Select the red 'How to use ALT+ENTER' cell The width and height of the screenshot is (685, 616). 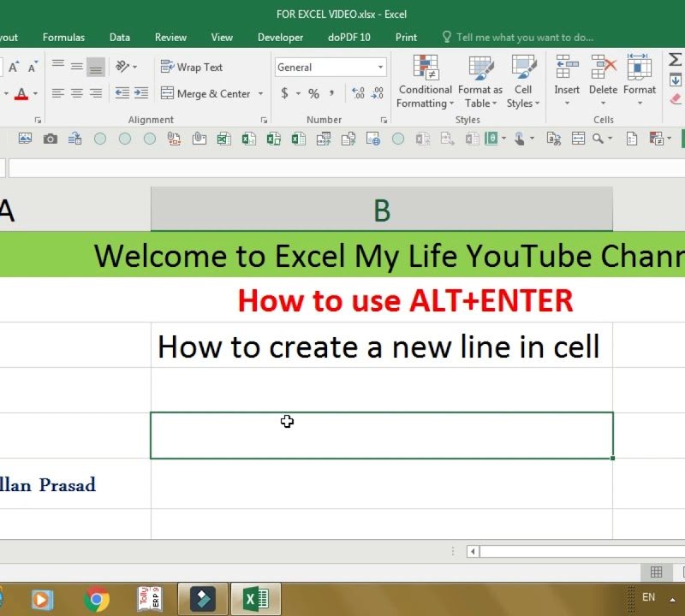[405, 300]
